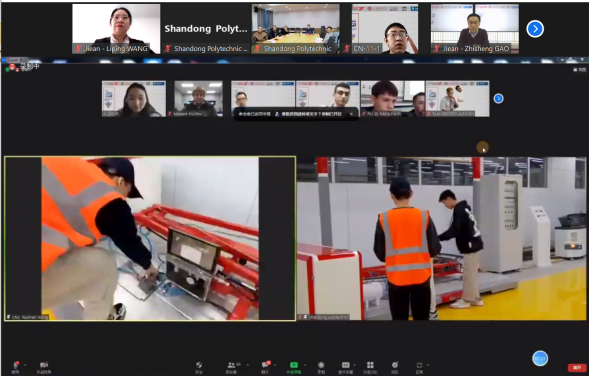Image resolution: width=589 pixels, height=376 pixels.
Task: Expand the caret next to Share Screen
Action: click(x=305, y=365)
